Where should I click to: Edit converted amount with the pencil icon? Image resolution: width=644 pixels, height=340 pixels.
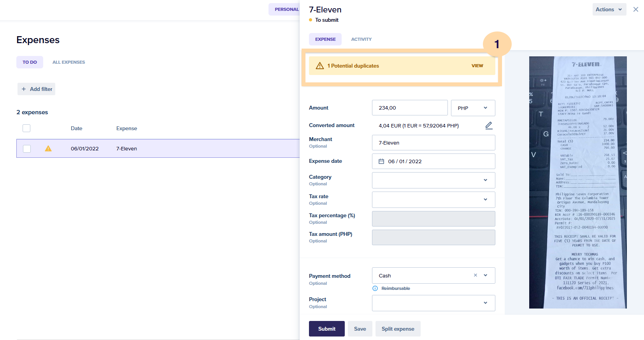(x=489, y=126)
